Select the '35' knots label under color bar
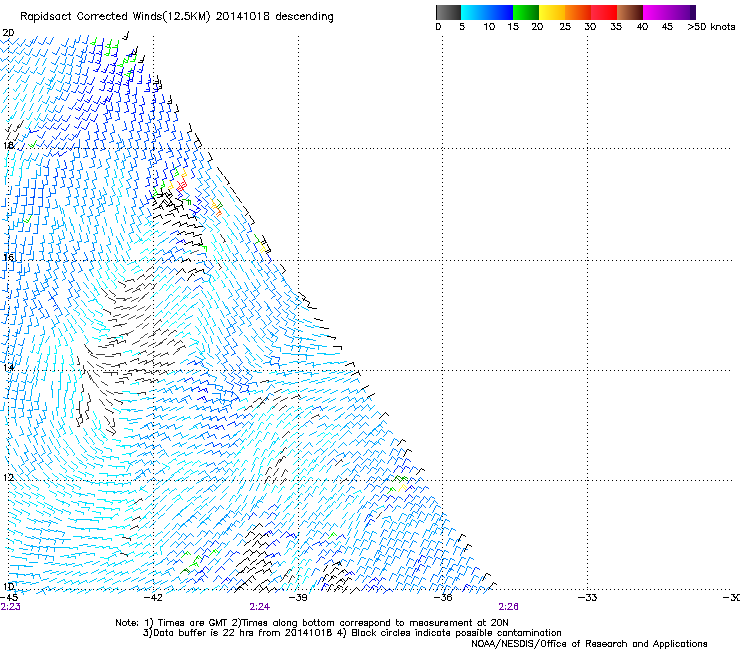Image resolution: width=740 pixels, height=650 pixels. pyautogui.click(x=616, y=27)
